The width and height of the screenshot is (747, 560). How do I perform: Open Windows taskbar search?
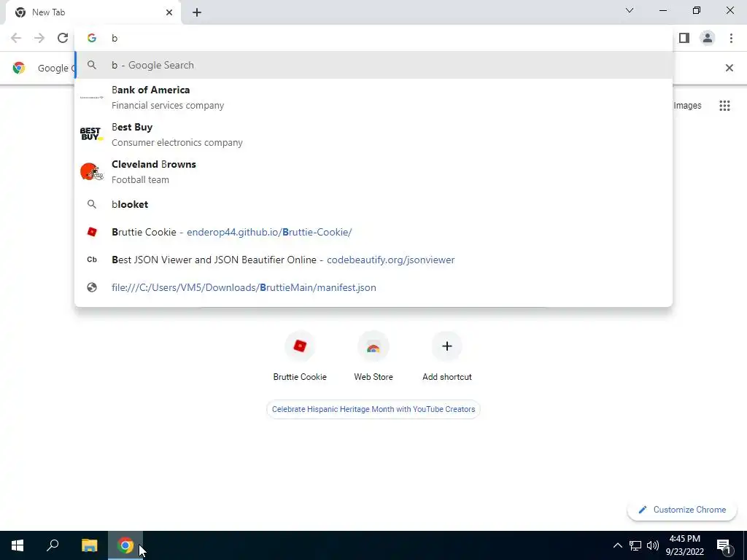pyautogui.click(x=53, y=545)
